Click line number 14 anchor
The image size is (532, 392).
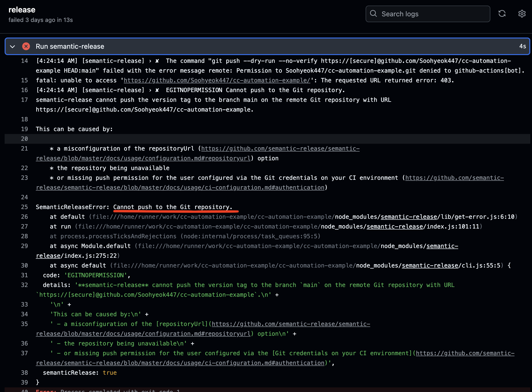pyautogui.click(x=24, y=61)
